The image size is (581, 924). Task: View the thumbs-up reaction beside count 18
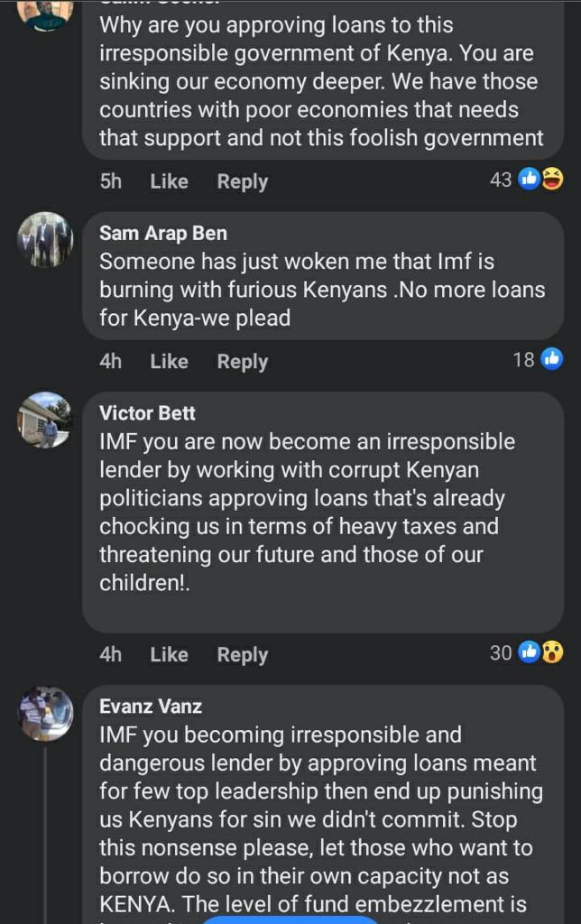[x=552, y=359]
